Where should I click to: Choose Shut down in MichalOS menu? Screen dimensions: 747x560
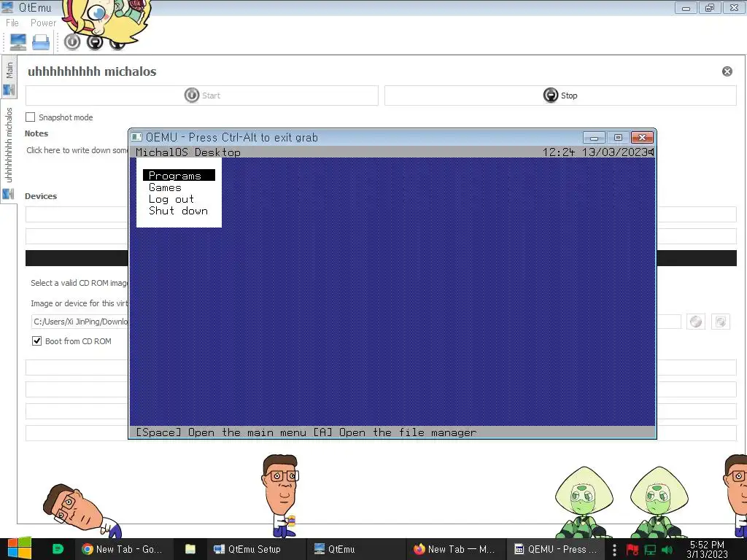point(178,211)
